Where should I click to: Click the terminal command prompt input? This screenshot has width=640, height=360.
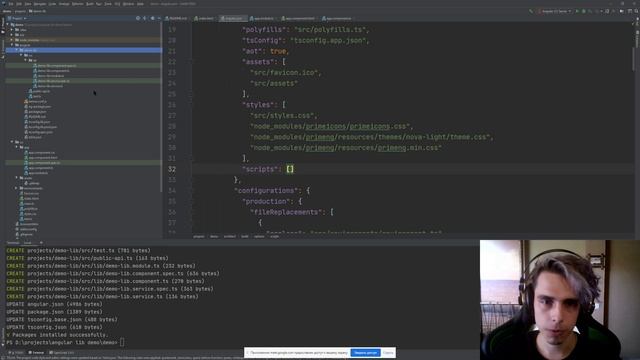pyautogui.click(x=122, y=342)
